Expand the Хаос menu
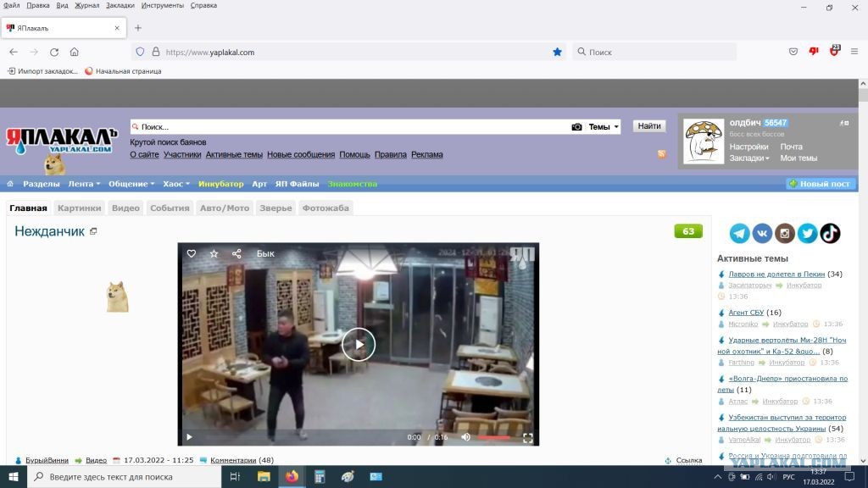Viewport: 868px width, 488px height. tap(176, 184)
